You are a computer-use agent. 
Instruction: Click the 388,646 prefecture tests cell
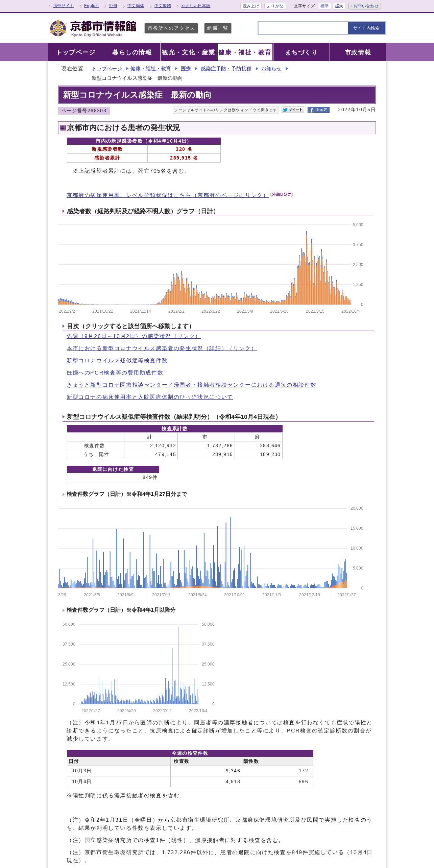pos(259,445)
